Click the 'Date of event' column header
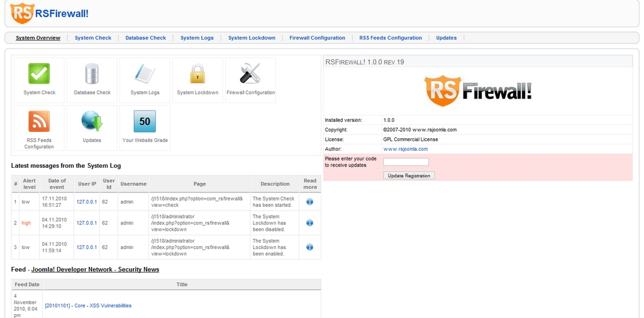Image resolution: width=644 pixels, height=318 pixels. (x=57, y=184)
